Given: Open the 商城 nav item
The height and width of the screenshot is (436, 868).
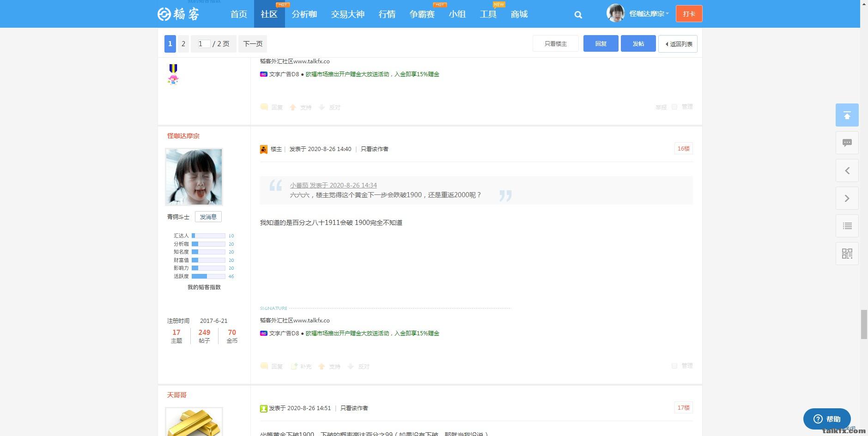Looking at the screenshot, I should tap(519, 14).
